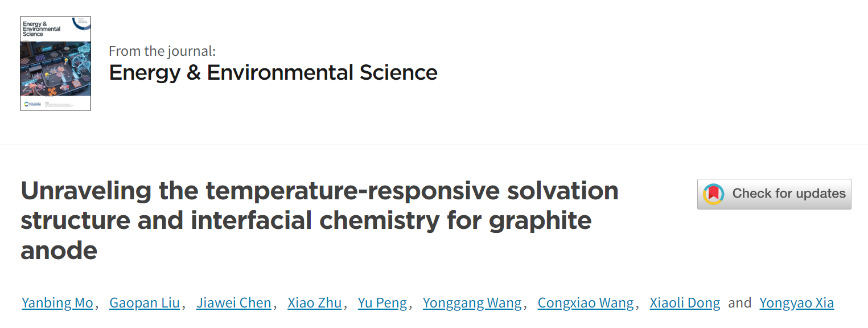Select the Xiao Zhu author link
Viewport: 868px width, 328px height.
[x=315, y=303]
